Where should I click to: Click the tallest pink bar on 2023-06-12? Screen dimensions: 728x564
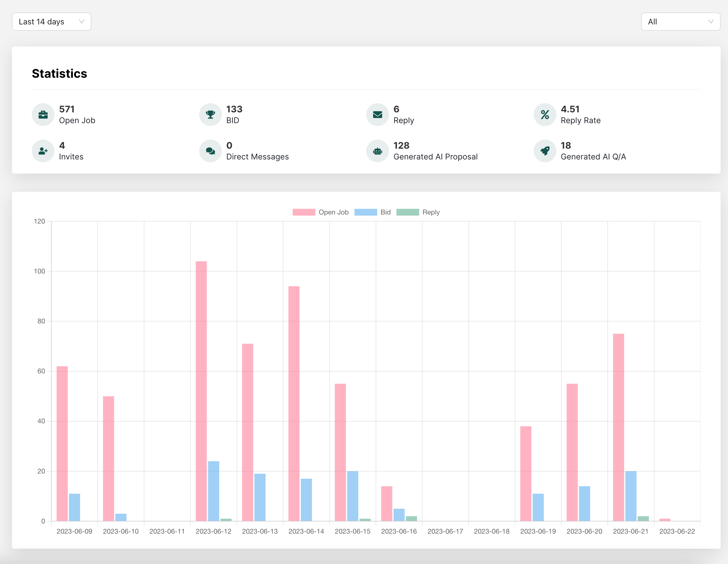[x=201, y=391]
